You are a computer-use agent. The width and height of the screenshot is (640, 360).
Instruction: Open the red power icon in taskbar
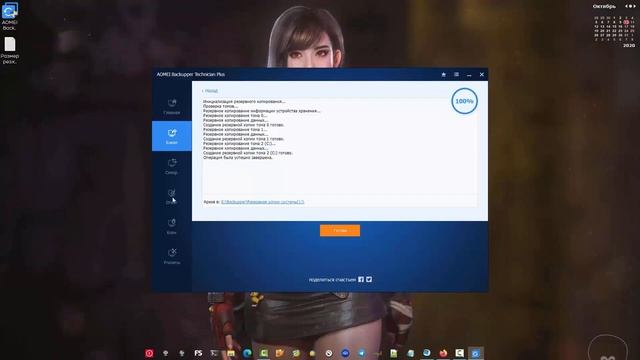point(149,353)
